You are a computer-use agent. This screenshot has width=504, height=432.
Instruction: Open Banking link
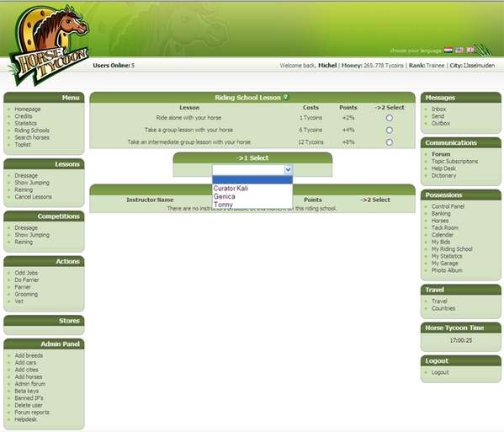441,213
